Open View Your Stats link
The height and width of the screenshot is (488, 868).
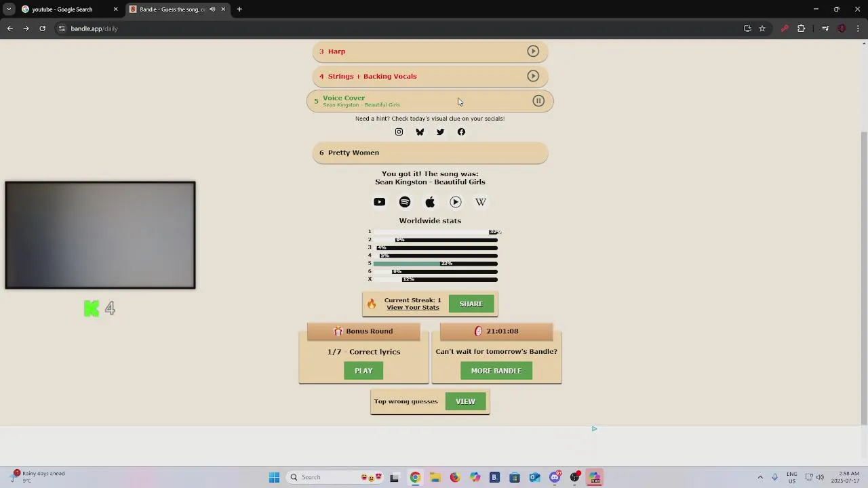[413, 308]
